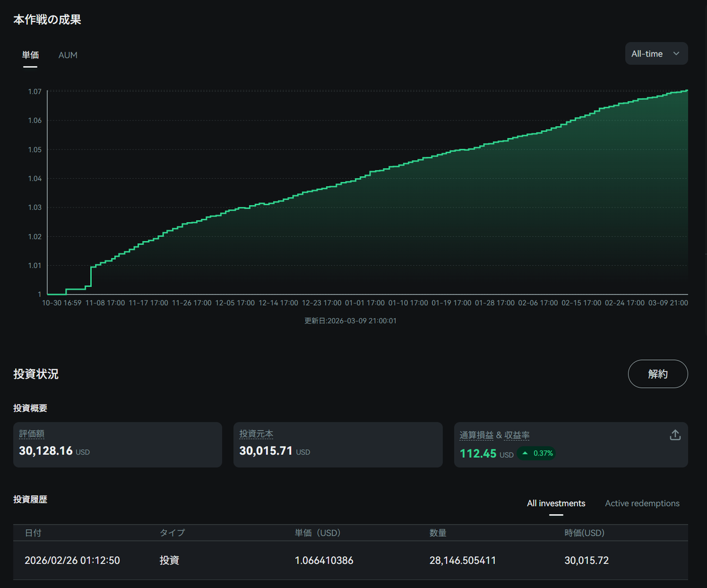This screenshot has height=588, width=707.
Task: Click the 1.01 y-axis label
Action: click(34, 265)
